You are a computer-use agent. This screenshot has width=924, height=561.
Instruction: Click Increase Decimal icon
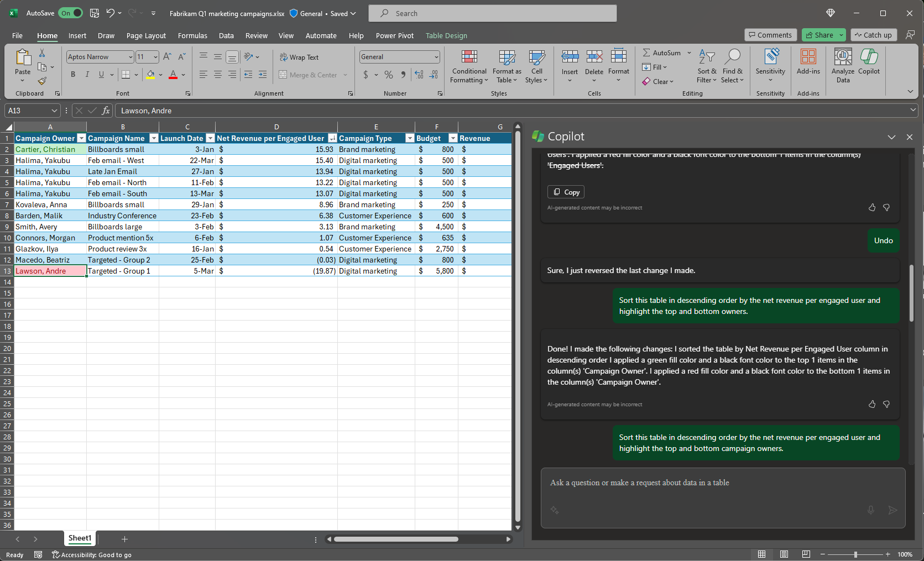coord(419,75)
